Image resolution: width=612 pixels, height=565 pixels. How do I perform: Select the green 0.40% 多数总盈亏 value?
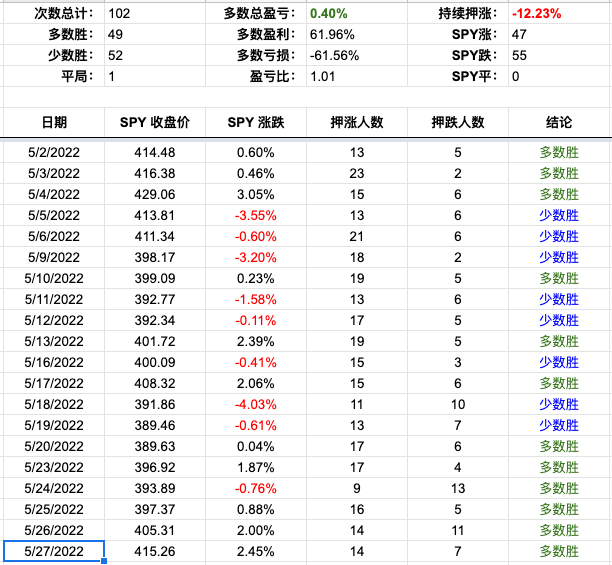[330, 14]
